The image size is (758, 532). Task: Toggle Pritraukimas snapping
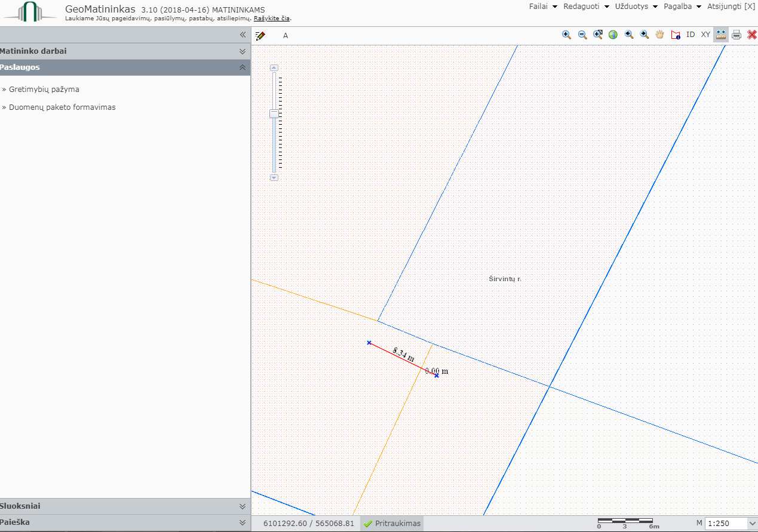(x=392, y=524)
